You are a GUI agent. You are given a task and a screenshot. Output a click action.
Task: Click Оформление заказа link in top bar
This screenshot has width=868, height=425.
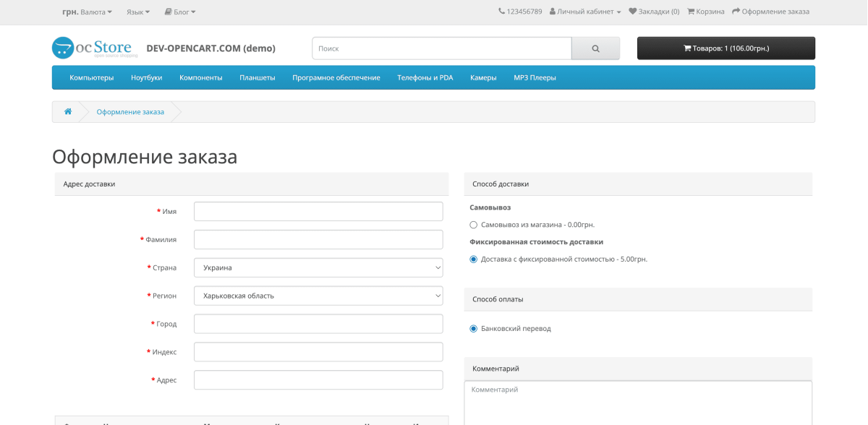[x=770, y=12]
